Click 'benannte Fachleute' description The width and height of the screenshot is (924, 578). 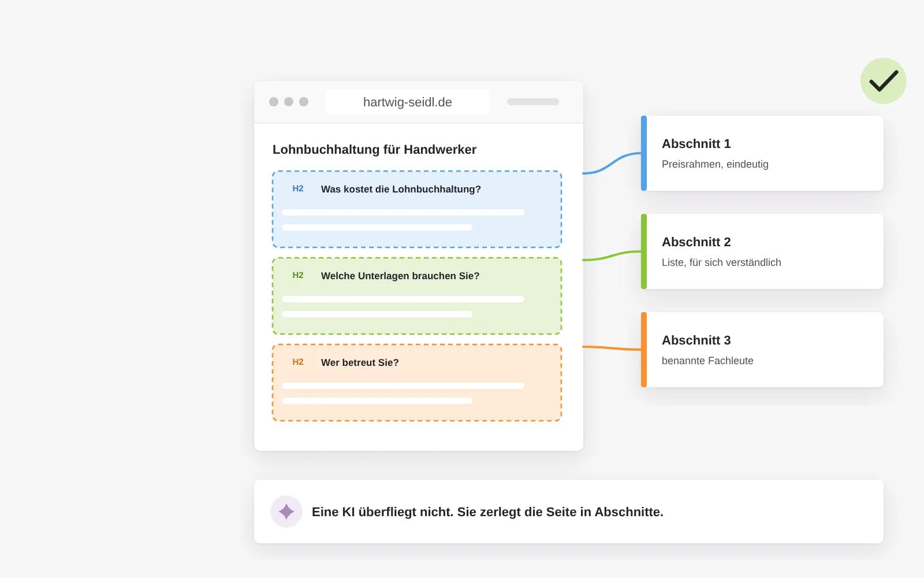tap(707, 361)
